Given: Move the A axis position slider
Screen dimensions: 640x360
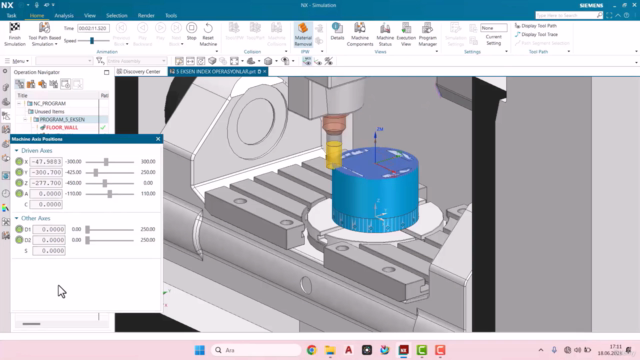Looking at the screenshot, I should click(110, 194).
